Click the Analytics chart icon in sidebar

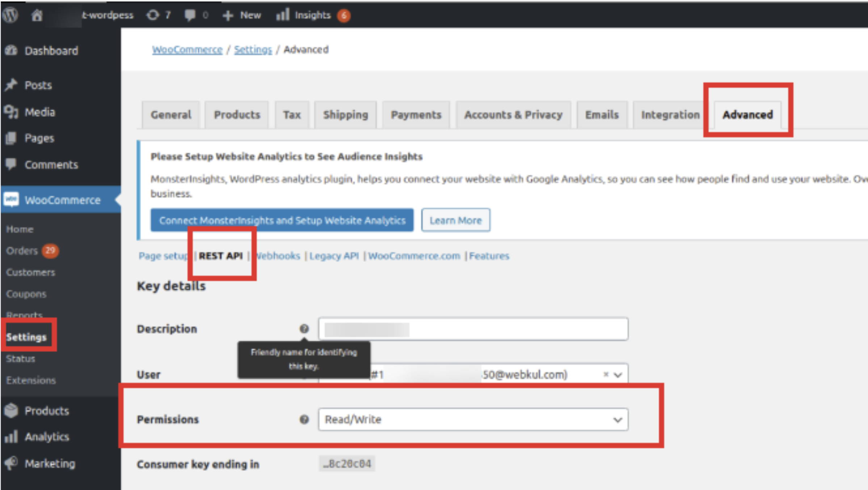pyautogui.click(x=11, y=436)
